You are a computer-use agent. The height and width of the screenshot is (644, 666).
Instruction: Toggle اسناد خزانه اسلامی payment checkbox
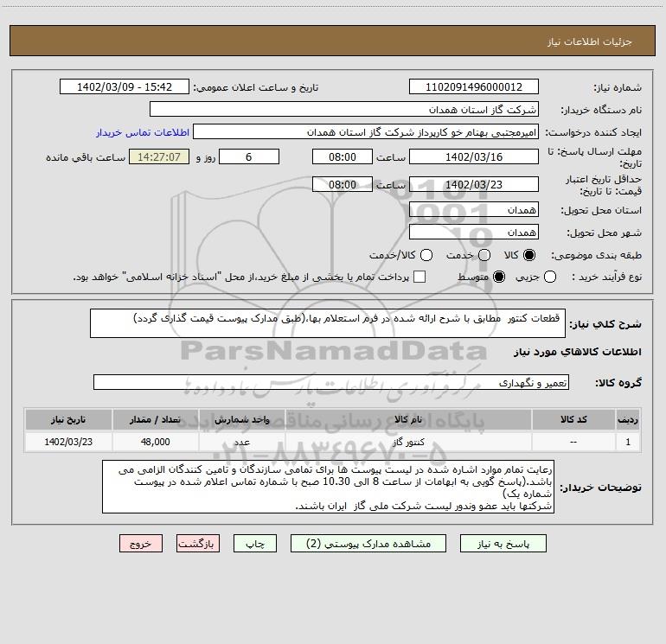tap(419, 277)
